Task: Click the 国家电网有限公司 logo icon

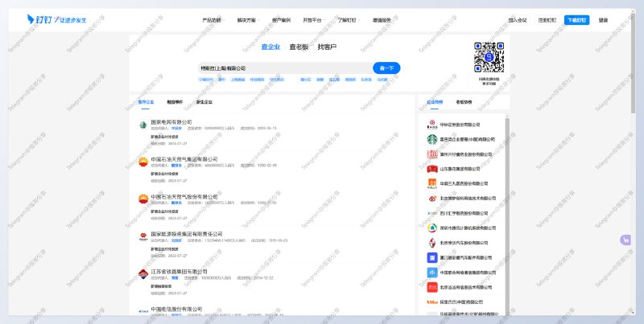Action: [143, 125]
